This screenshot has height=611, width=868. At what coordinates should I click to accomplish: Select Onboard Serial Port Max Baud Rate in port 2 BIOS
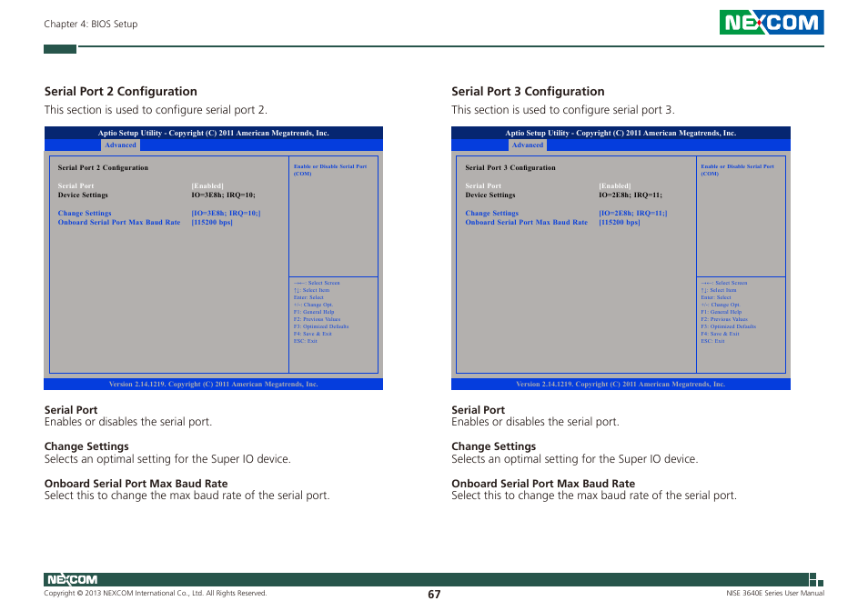(119, 222)
